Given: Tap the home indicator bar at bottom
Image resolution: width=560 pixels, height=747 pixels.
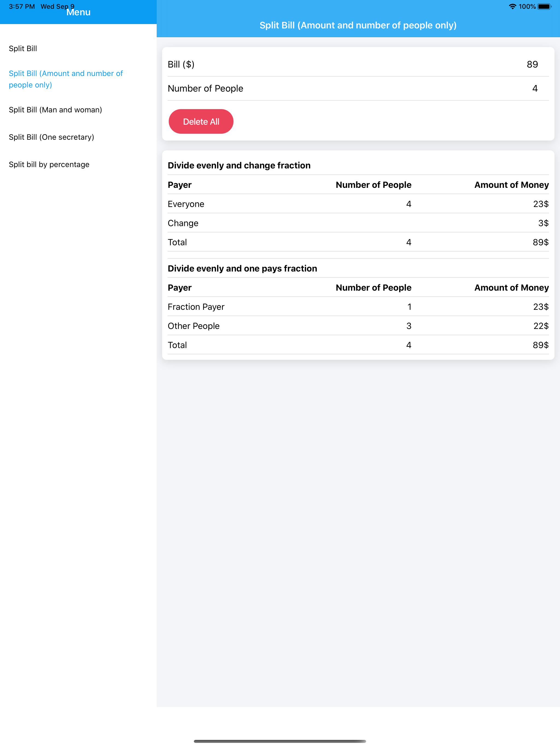Looking at the screenshot, I should pyautogui.click(x=280, y=741).
